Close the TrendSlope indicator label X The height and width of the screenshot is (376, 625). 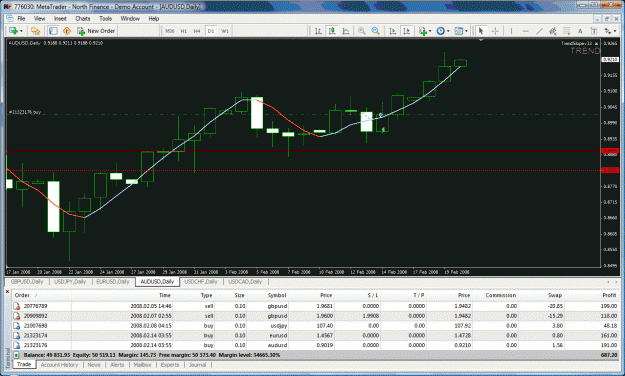(x=596, y=43)
